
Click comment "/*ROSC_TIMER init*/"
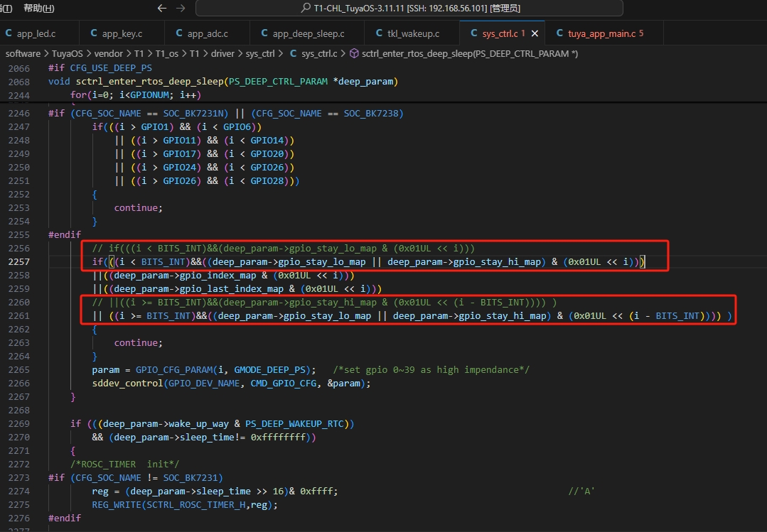[x=124, y=465]
